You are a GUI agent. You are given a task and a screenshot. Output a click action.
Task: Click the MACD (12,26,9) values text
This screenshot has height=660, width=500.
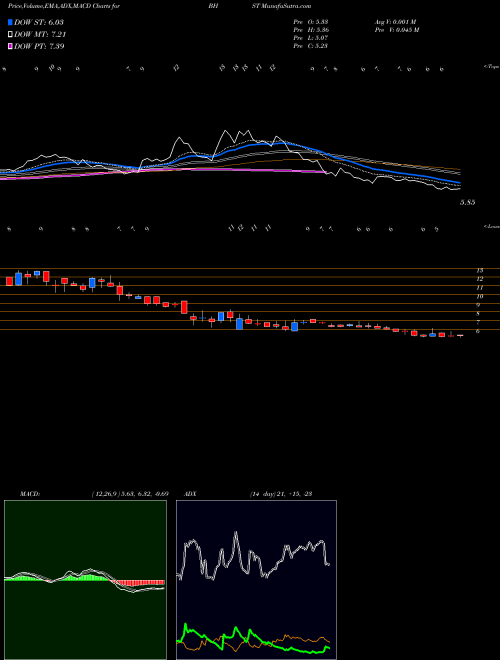(130, 494)
